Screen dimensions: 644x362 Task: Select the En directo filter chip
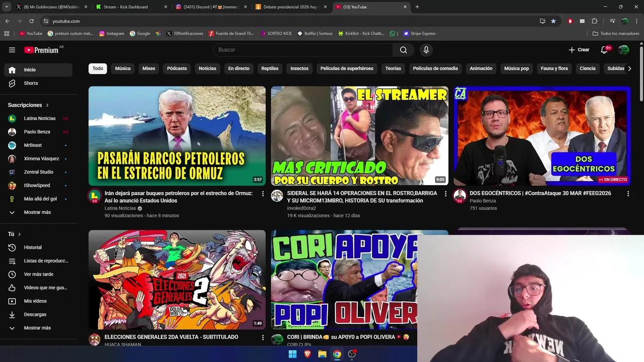(238, 68)
